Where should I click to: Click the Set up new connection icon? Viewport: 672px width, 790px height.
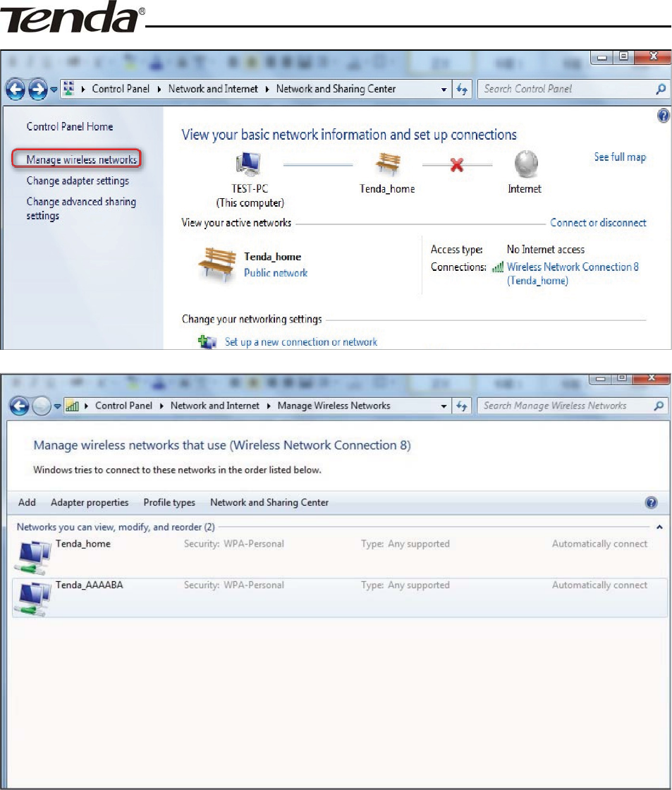(x=207, y=342)
